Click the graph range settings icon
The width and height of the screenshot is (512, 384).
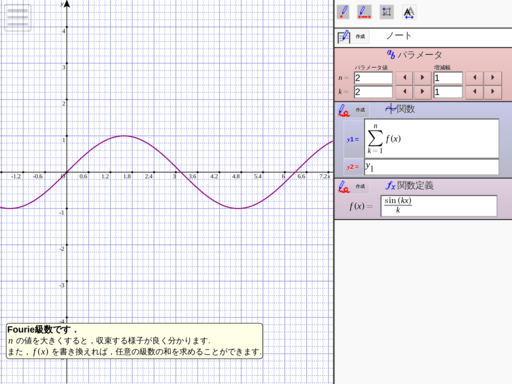[387, 12]
